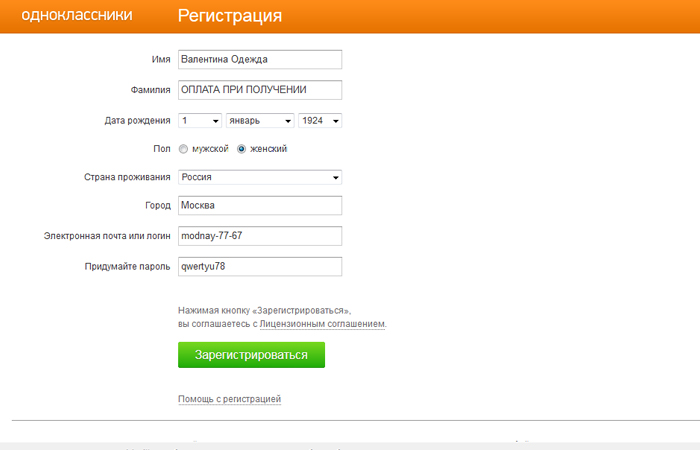700x450 pixels.
Task: Focus the email or login input field
Action: [x=259, y=236]
